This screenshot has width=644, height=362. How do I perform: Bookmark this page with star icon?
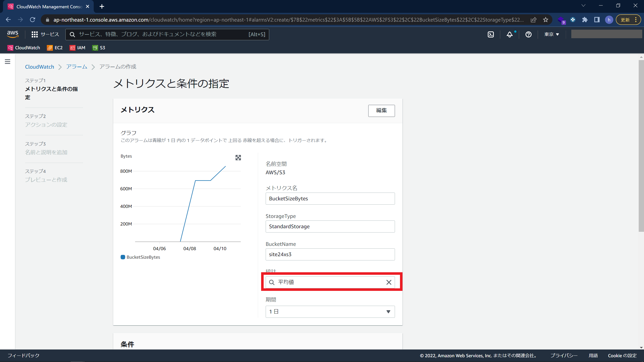tap(545, 20)
